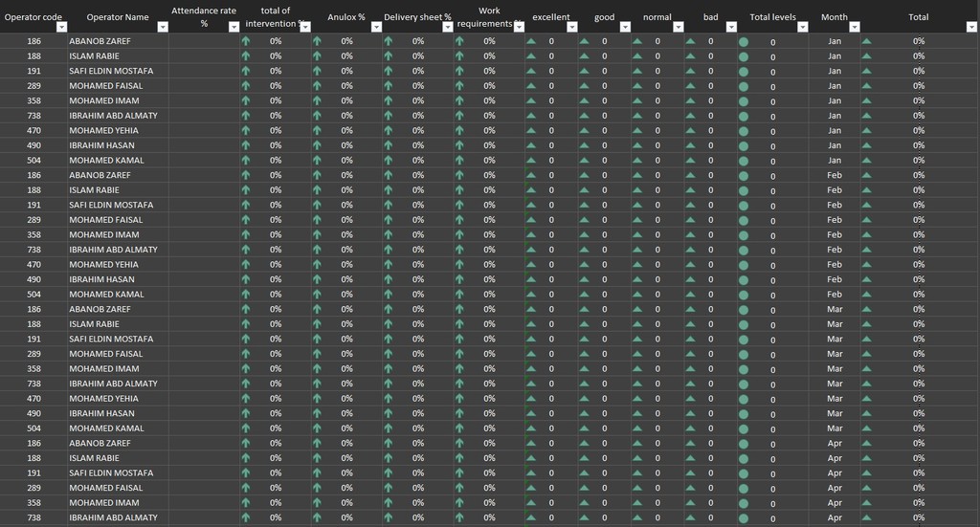Click Total levels circle icon for MOHAMED KAMAL Jan
Image resolution: width=980 pixels, height=527 pixels.
pyautogui.click(x=744, y=161)
